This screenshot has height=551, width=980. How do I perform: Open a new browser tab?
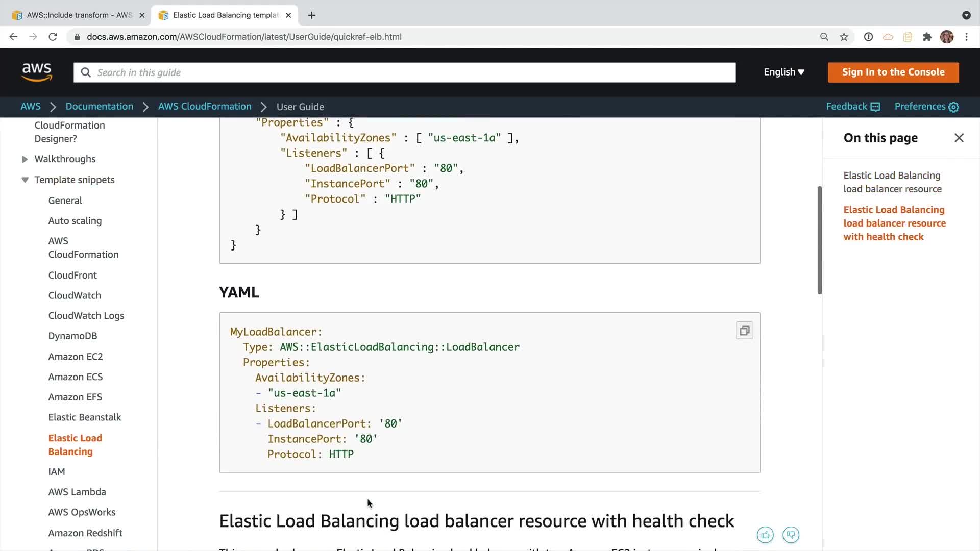(x=311, y=15)
